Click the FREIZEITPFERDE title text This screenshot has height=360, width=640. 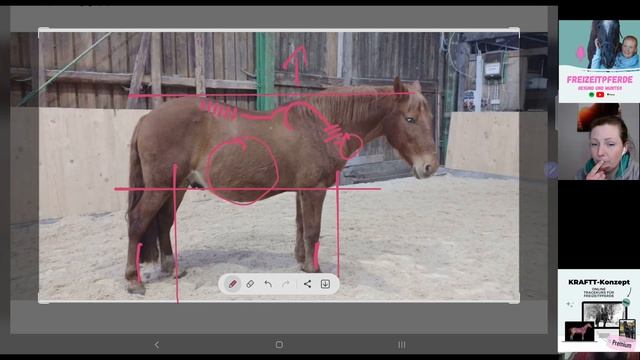pyautogui.click(x=600, y=80)
